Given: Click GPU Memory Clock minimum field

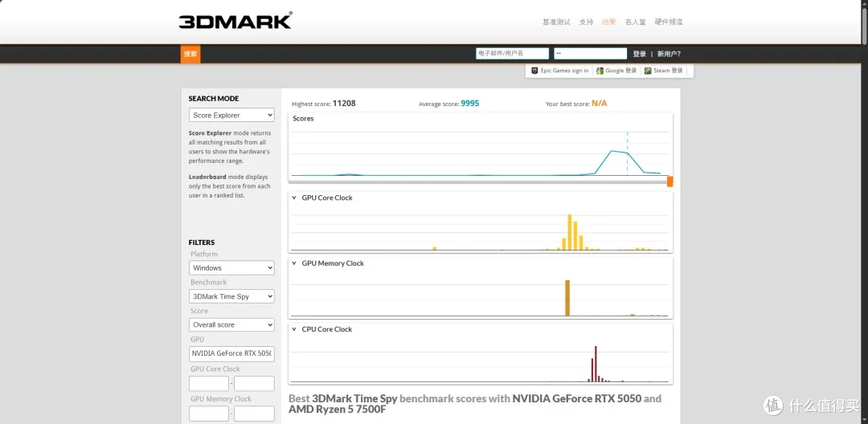Looking at the screenshot, I should pos(209,414).
